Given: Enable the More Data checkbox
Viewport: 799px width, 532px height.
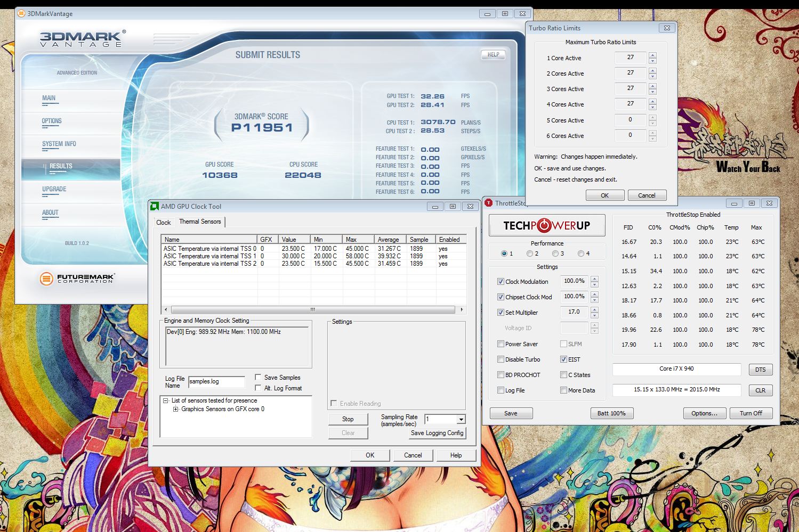Looking at the screenshot, I should [563, 390].
